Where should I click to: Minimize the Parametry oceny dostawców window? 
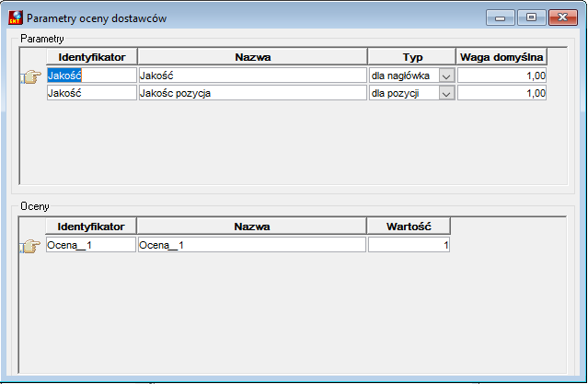point(501,17)
